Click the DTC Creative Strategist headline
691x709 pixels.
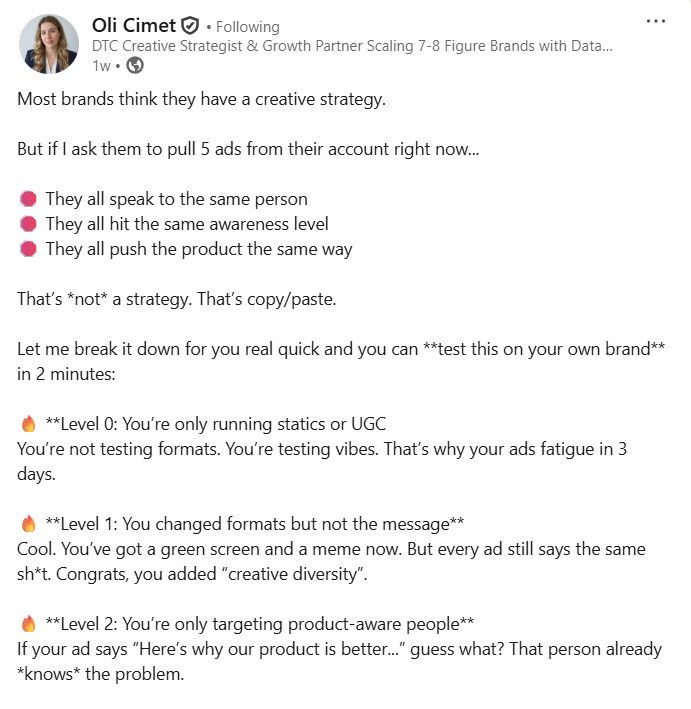(352, 46)
